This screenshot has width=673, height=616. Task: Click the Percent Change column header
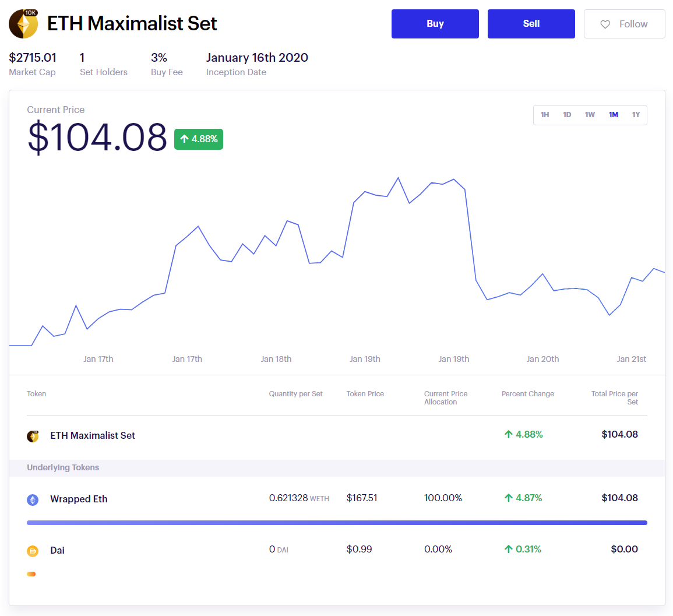tap(528, 393)
